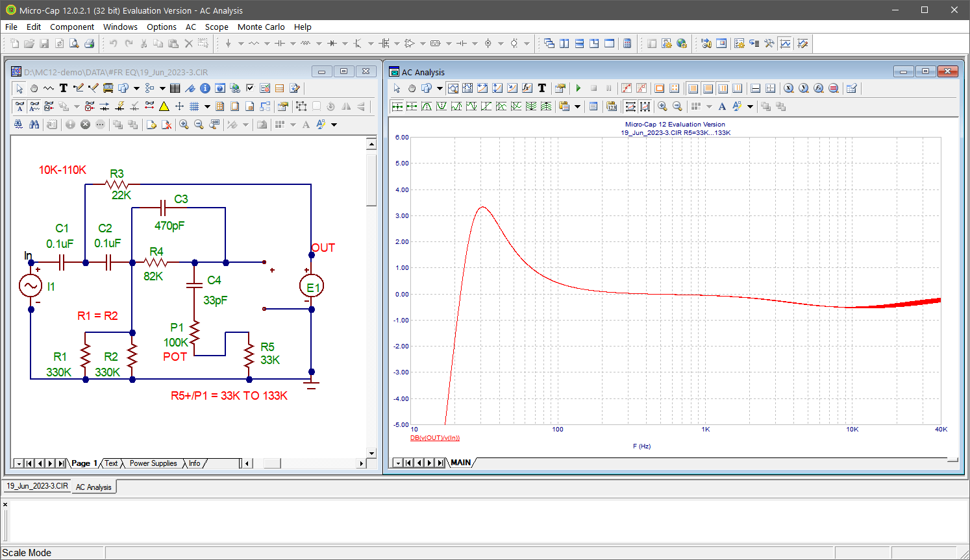Screen dimensions: 970x560
Task: Expand the capacitor component dropdown arrow
Action: click(293, 43)
